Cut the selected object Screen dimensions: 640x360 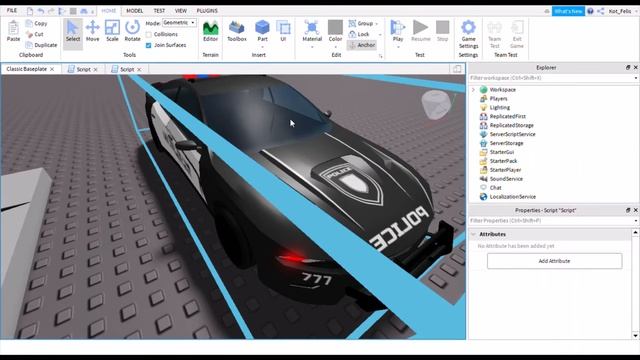tap(35, 34)
